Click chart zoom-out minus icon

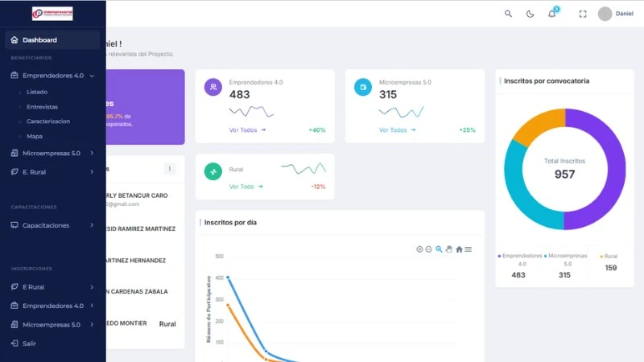[x=428, y=249]
